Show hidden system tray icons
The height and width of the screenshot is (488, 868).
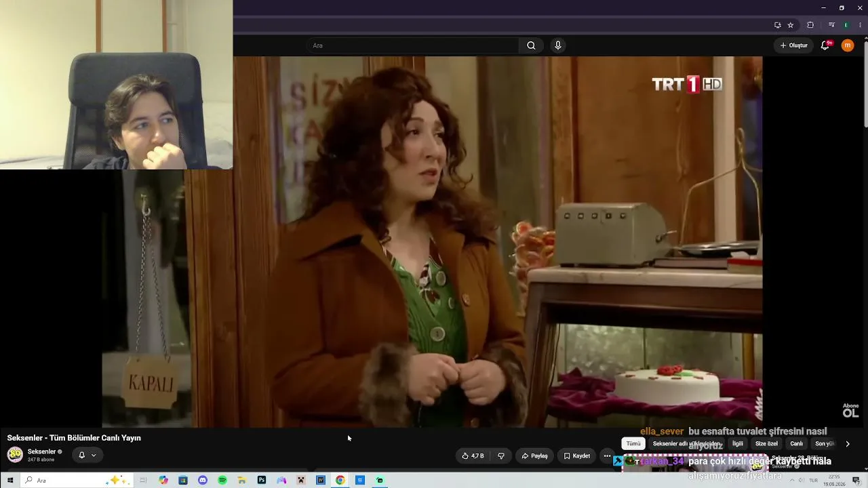tap(792, 481)
